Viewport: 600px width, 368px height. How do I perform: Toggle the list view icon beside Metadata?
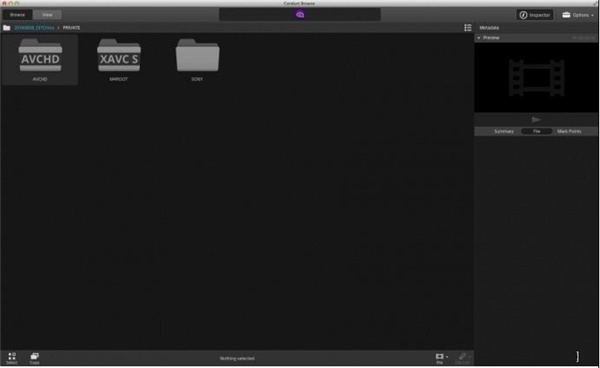[x=468, y=28]
